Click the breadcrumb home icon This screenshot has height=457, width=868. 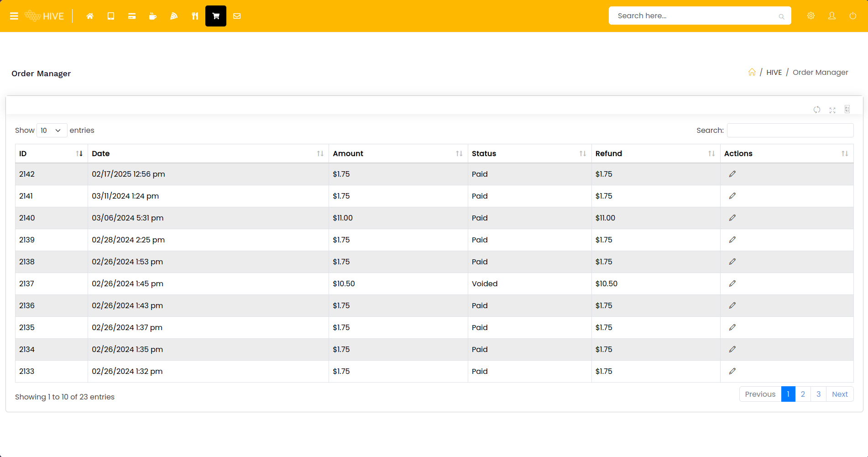tap(752, 72)
